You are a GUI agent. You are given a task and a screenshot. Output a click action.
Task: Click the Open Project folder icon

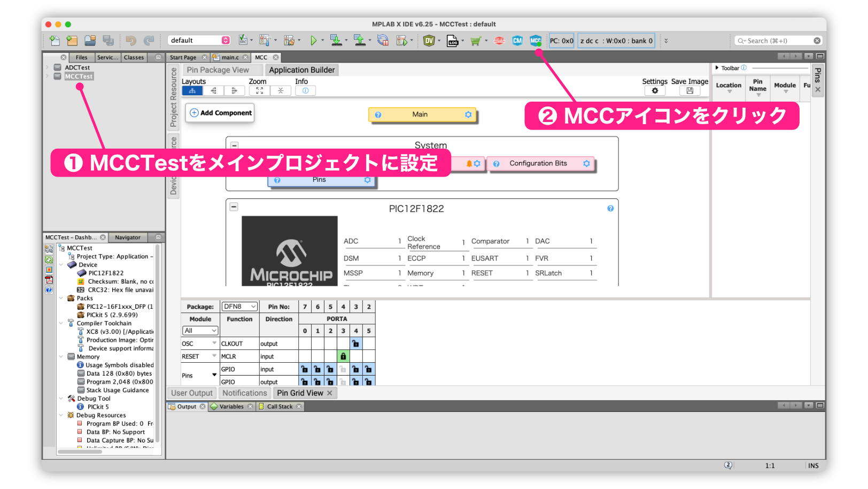(90, 41)
